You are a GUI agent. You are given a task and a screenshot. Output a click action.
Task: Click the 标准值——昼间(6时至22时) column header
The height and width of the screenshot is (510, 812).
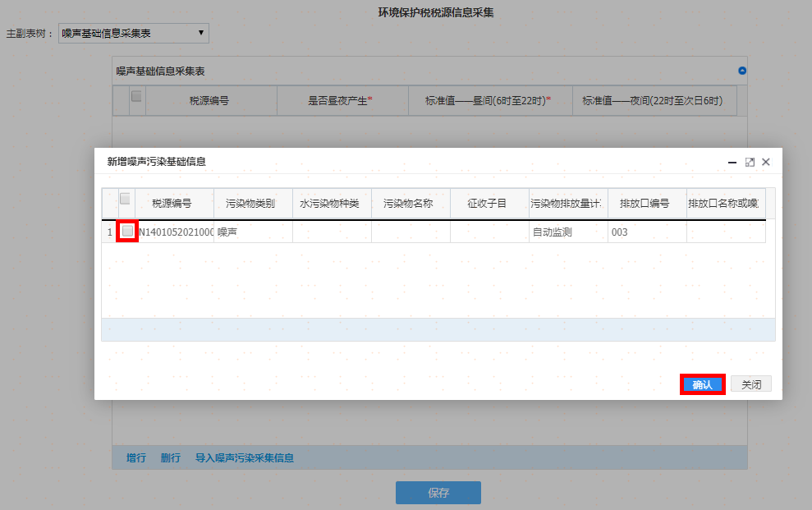click(x=490, y=100)
